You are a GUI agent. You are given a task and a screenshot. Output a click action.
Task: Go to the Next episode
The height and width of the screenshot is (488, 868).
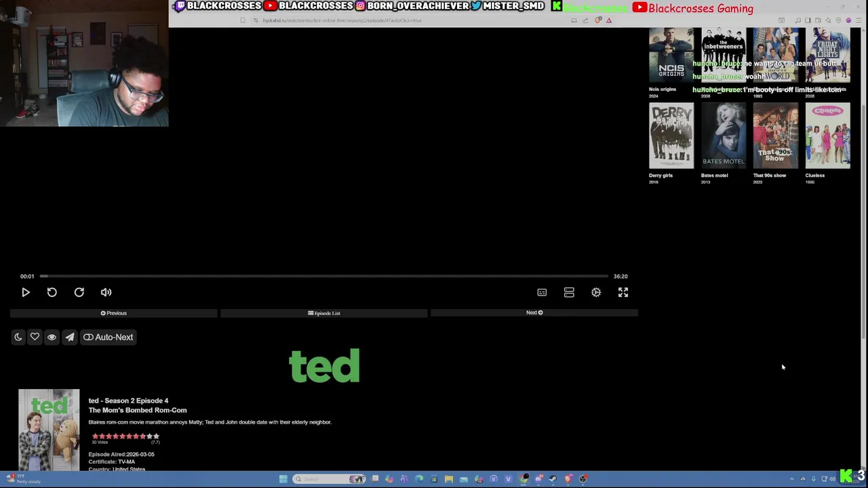pyautogui.click(x=534, y=312)
